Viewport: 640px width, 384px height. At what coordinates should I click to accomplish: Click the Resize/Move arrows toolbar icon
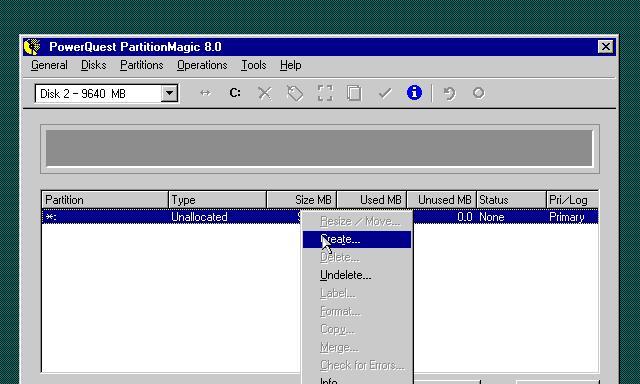point(205,93)
